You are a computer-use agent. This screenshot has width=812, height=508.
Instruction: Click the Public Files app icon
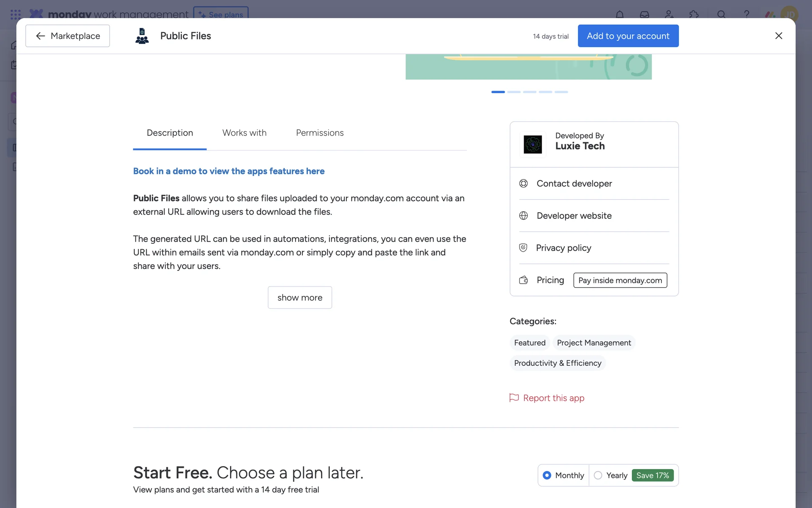click(142, 36)
